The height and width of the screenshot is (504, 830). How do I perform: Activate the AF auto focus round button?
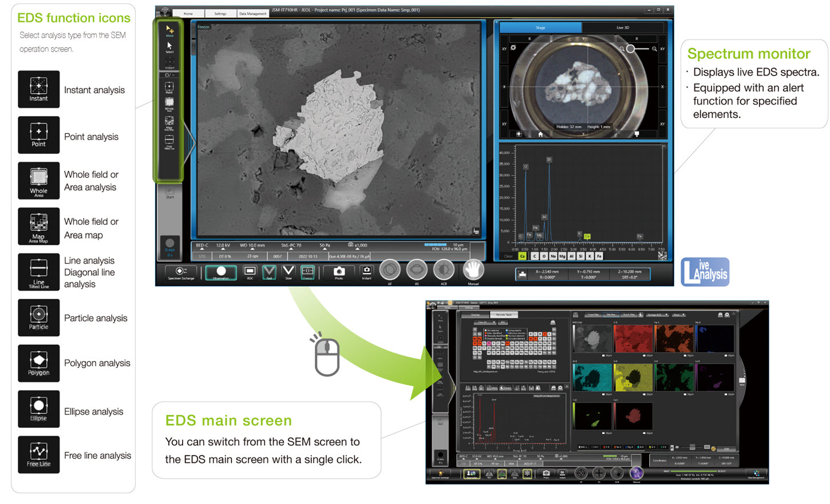[x=390, y=269]
